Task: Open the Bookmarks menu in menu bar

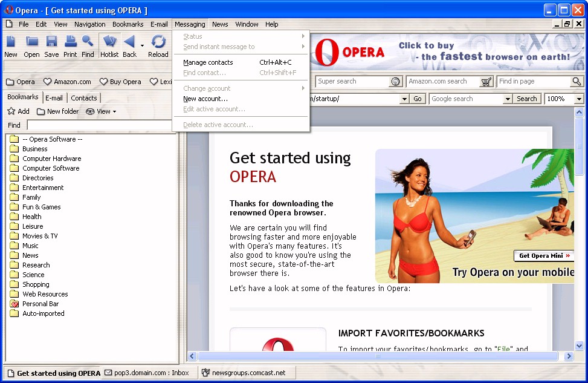Action: click(x=128, y=24)
